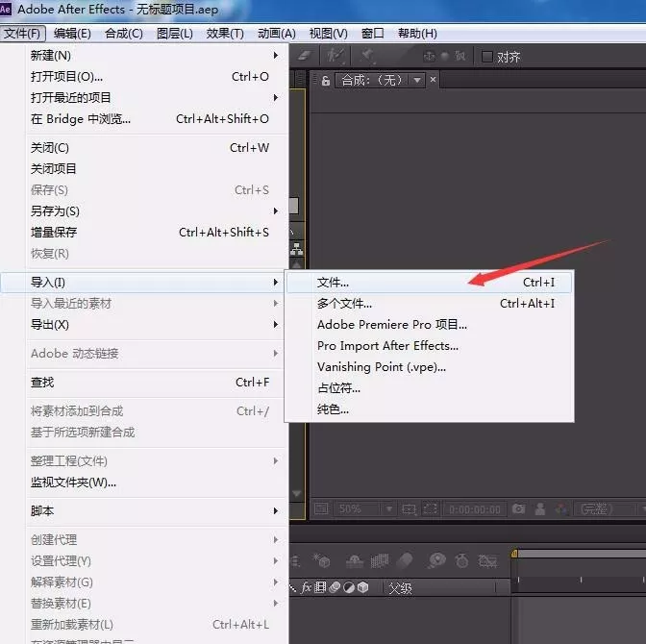Open the 合成(C) menu
The height and width of the screenshot is (644, 646).
click(x=124, y=34)
